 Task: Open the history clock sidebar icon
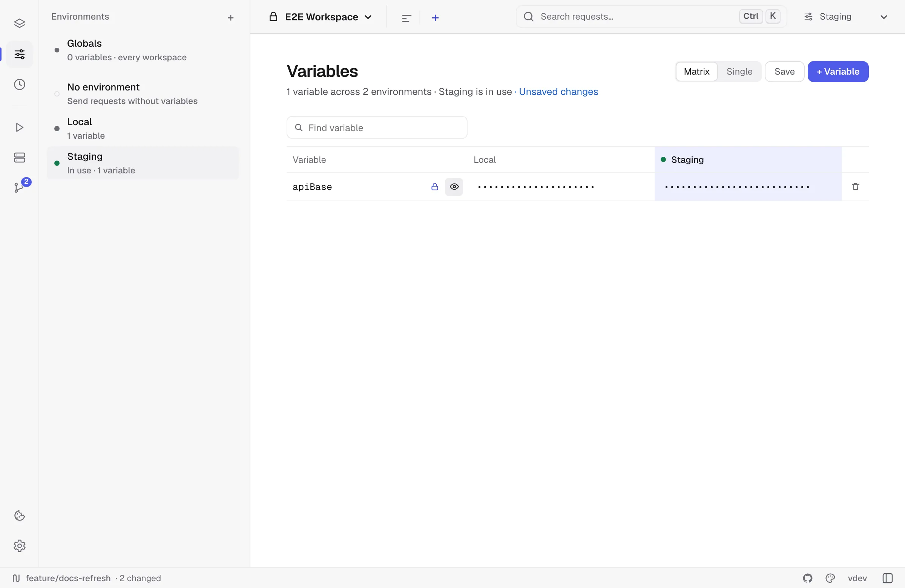point(19,84)
